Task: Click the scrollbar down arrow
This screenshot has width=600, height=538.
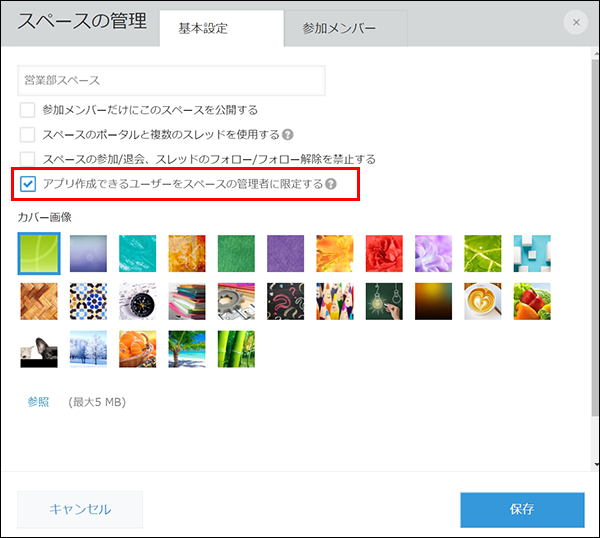Action: (x=596, y=465)
